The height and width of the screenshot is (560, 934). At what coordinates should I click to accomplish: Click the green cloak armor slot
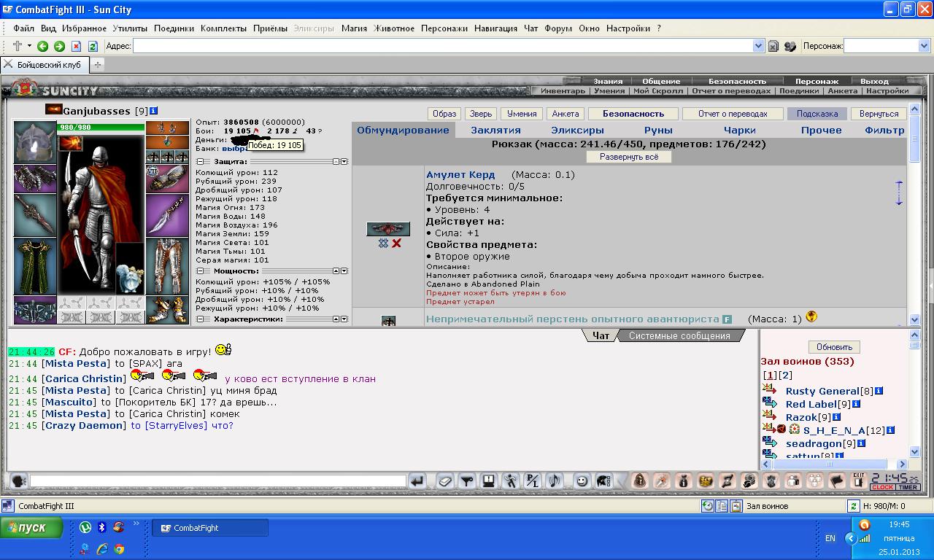pos(35,267)
